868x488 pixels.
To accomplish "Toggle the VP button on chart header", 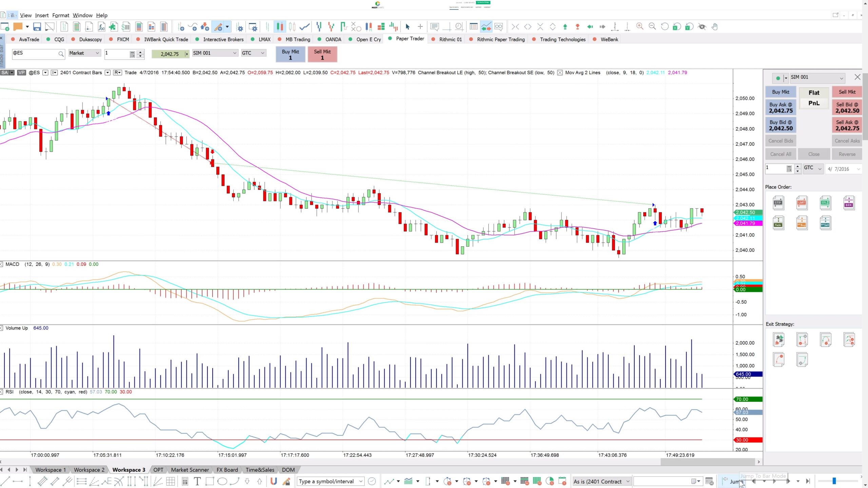I will (21, 72).
